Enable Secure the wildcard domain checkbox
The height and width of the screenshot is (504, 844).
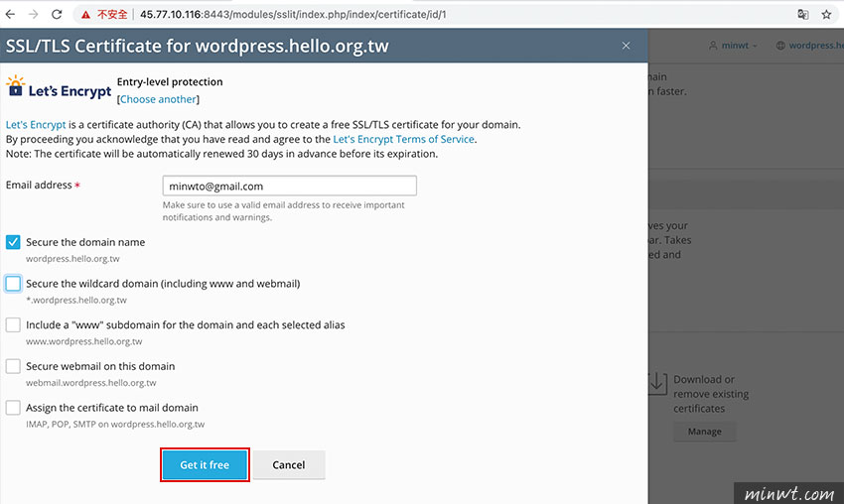click(x=13, y=284)
